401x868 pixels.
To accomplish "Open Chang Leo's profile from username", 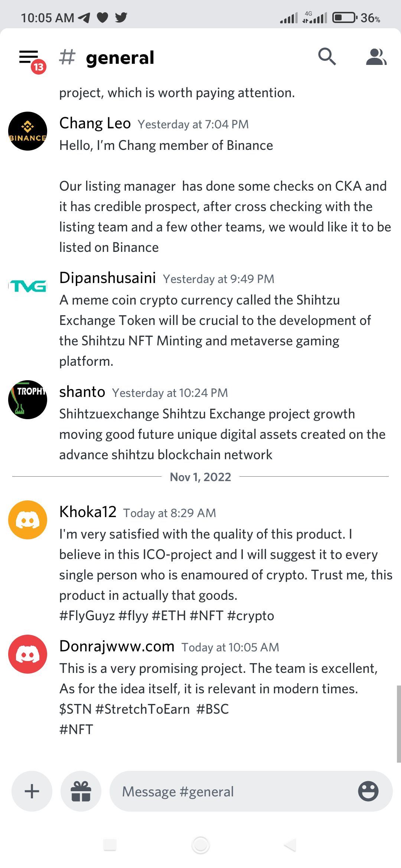I will 95,124.
